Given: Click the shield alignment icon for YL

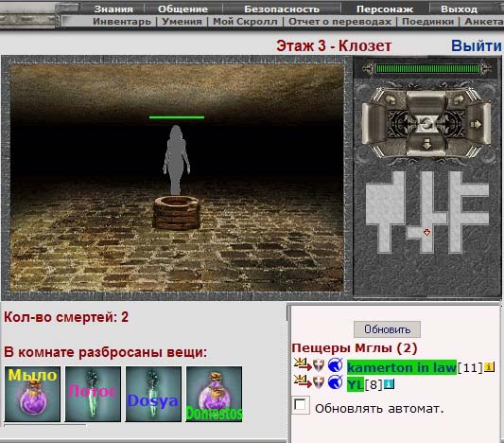Looking at the screenshot, I should click(x=319, y=382).
